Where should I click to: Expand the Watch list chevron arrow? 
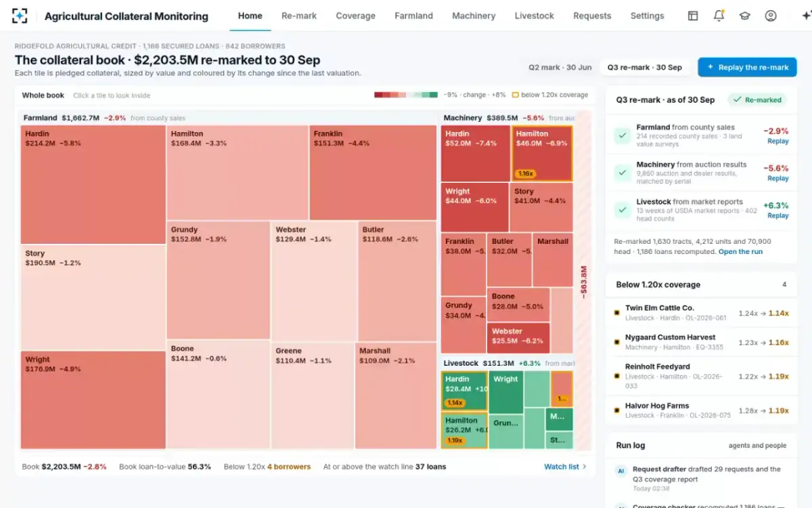pyautogui.click(x=585, y=467)
